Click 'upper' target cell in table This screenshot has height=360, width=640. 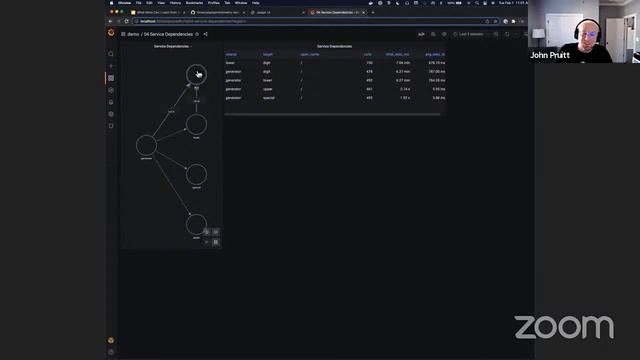click(267, 89)
